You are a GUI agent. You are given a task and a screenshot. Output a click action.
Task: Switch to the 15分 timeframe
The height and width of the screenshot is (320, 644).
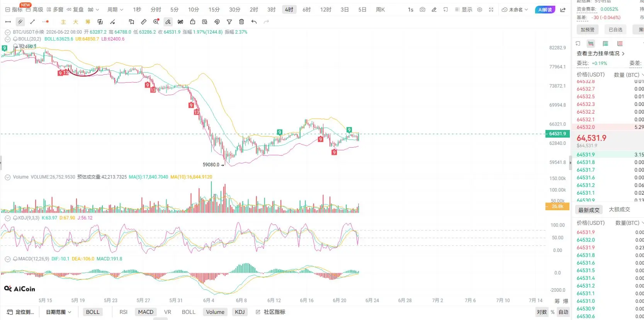tap(214, 10)
